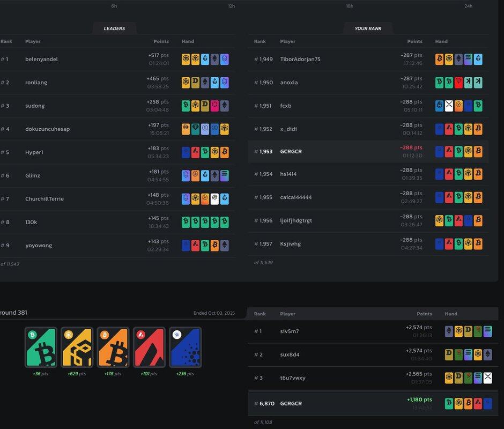Image resolution: width=504 pixels, height=429 pixels.
Task: Select the red Avalanche card showing +101 pts
Action: point(149,347)
